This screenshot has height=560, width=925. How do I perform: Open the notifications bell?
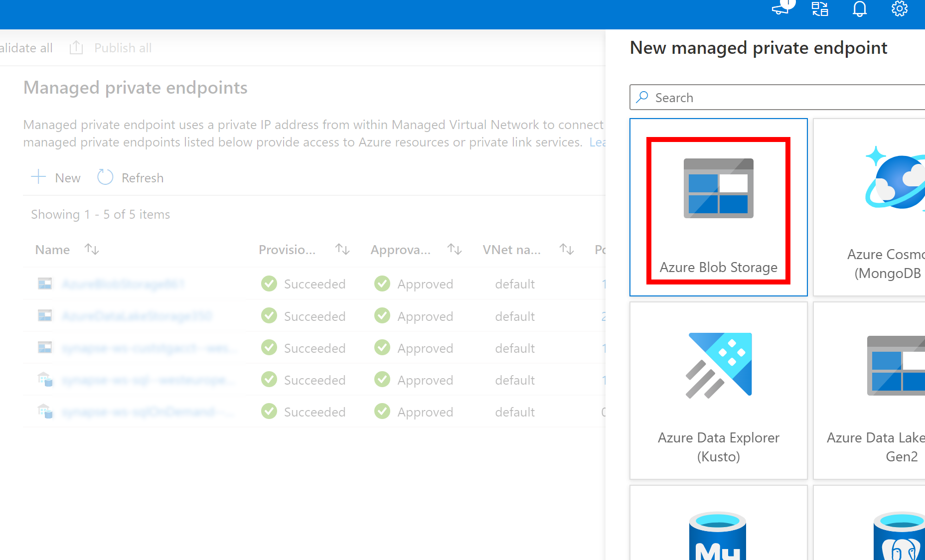pyautogui.click(x=859, y=8)
